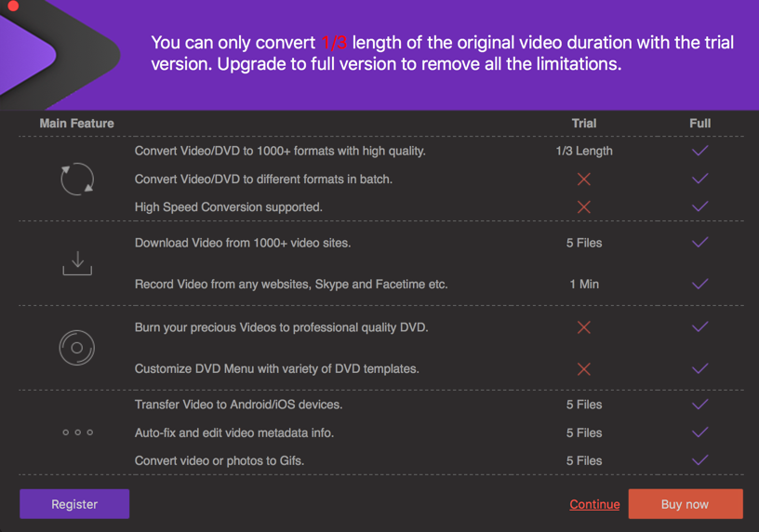Click Full checkmark for Record Video row
The height and width of the screenshot is (532, 759).
[x=700, y=284]
